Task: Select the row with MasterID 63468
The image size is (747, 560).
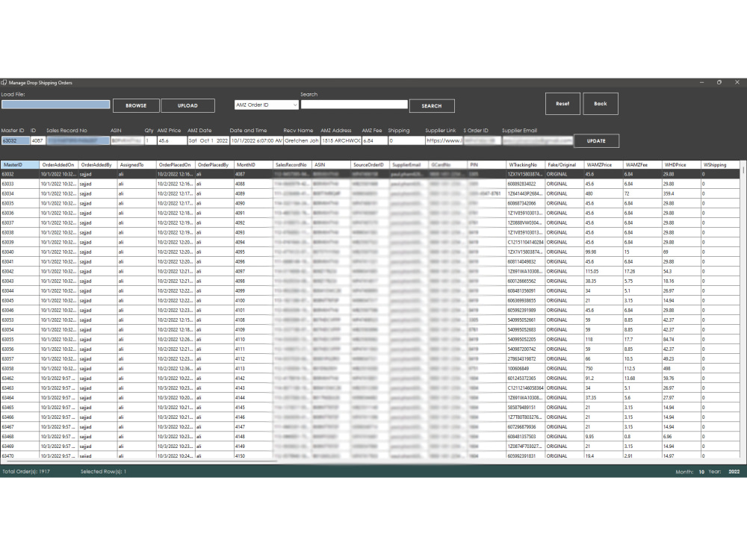Action: [371, 437]
